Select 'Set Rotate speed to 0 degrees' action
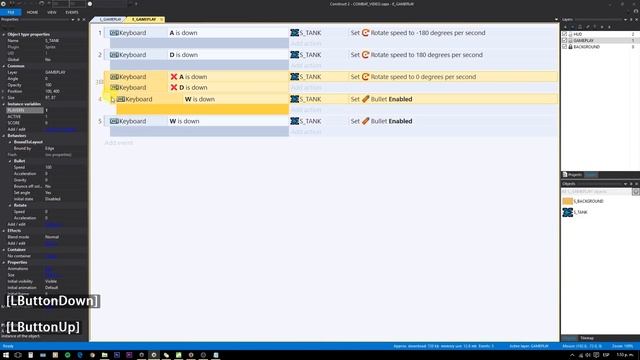This screenshot has width=640, height=360. click(413, 77)
